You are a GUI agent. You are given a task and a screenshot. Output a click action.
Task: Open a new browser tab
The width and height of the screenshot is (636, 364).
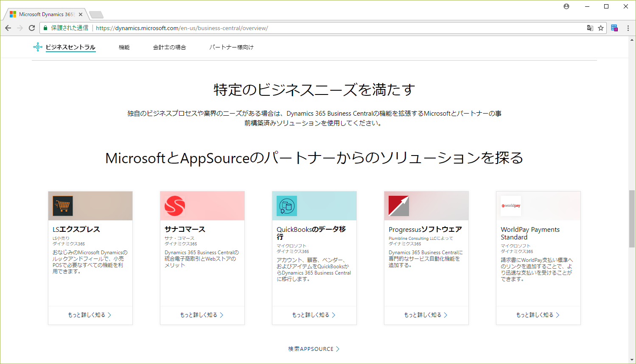(96, 15)
